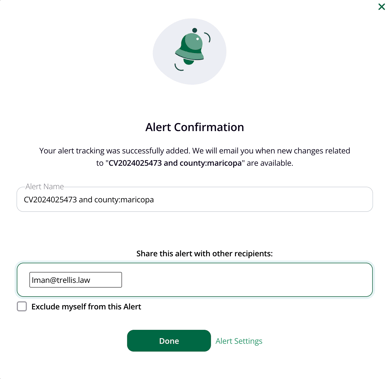Click empty space in the recipients box

coord(247,280)
